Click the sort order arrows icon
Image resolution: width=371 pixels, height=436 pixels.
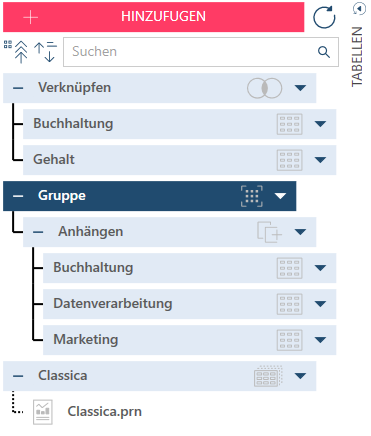[46, 52]
